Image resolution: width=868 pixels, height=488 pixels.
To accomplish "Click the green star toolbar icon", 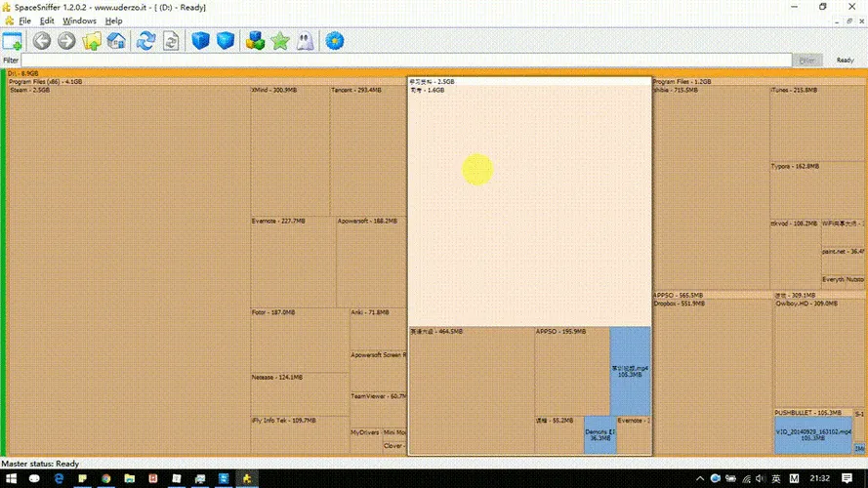I will [280, 41].
